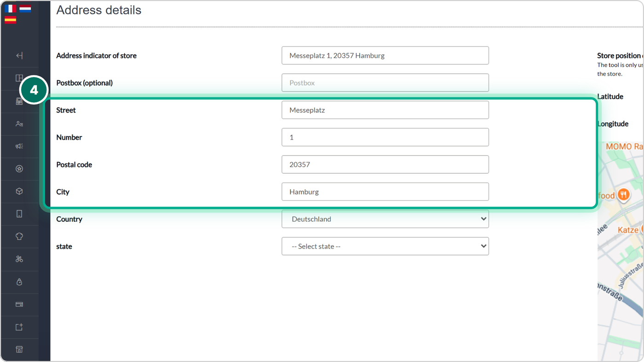Open the chef hat icon in sidebar
Screen dimensions: 644x362
coord(19,236)
